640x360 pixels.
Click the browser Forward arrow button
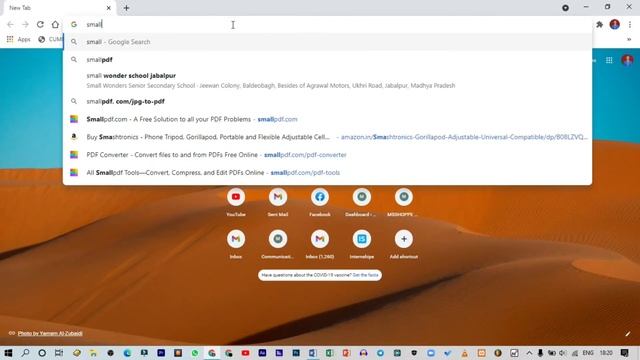pyautogui.click(x=25, y=24)
